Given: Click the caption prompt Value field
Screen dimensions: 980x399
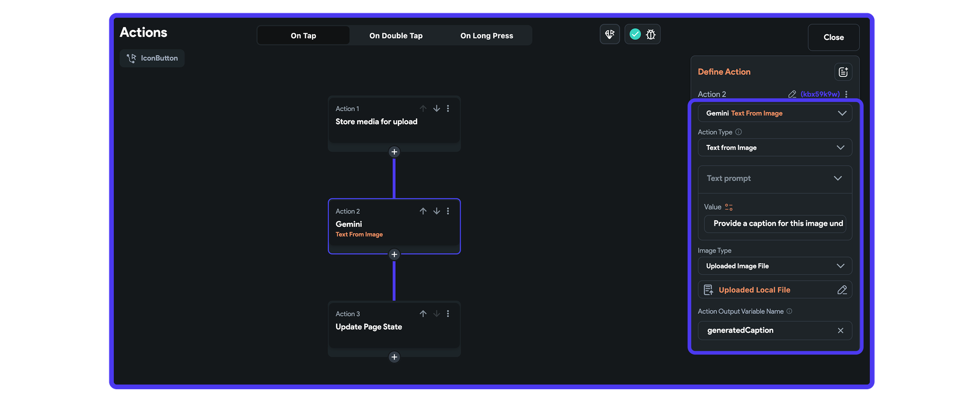Looking at the screenshot, I should tap(775, 224).
